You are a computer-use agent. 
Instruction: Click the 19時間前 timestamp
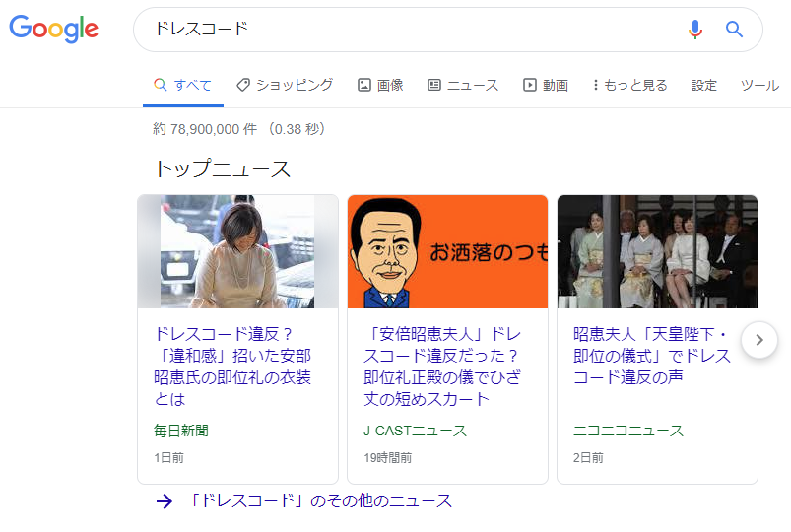[x=387, y=458]
